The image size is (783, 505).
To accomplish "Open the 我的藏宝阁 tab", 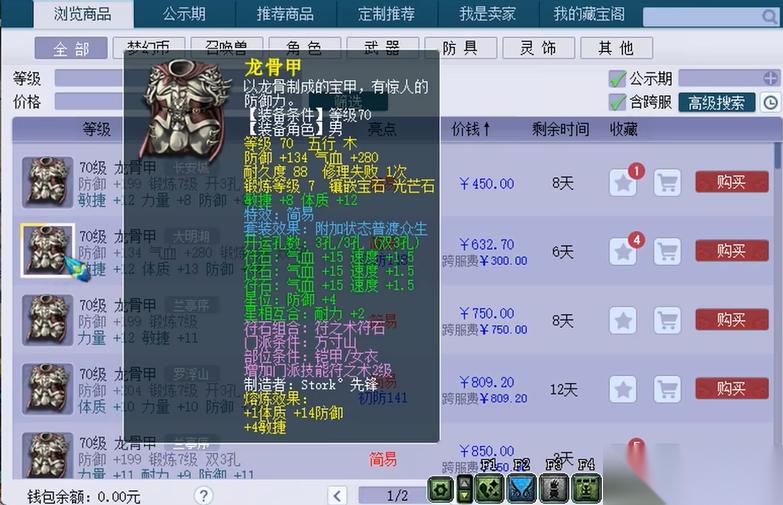I will pyautogui.click(x=589, y=14).
